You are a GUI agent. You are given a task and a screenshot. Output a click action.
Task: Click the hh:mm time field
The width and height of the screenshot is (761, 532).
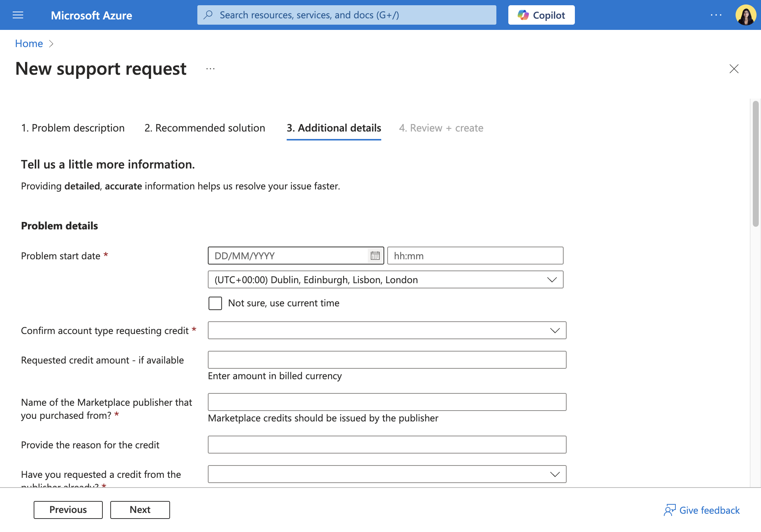[475, 256]
